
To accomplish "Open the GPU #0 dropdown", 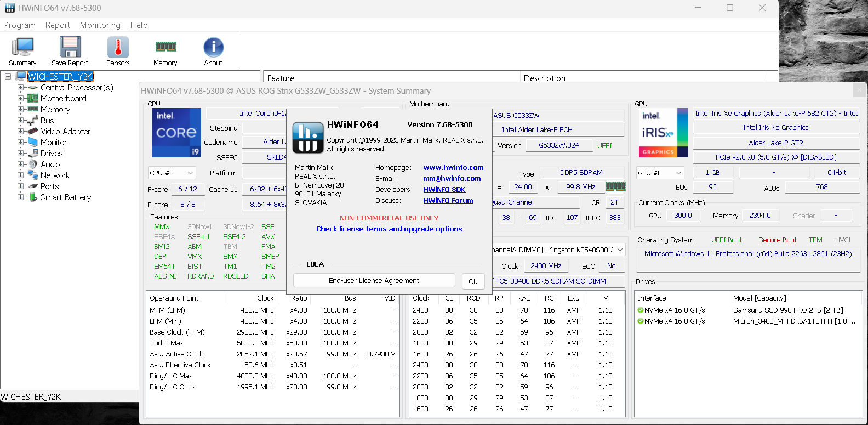I will 660,173.
